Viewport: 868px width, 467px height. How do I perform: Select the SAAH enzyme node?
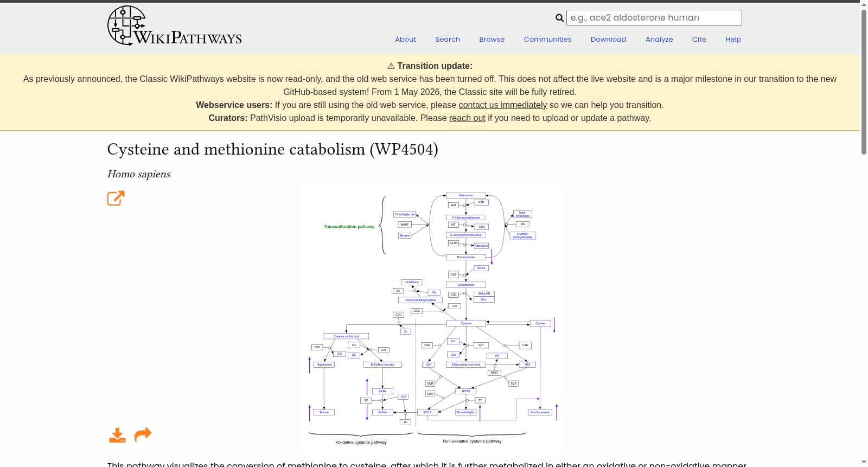coord(454,243)
